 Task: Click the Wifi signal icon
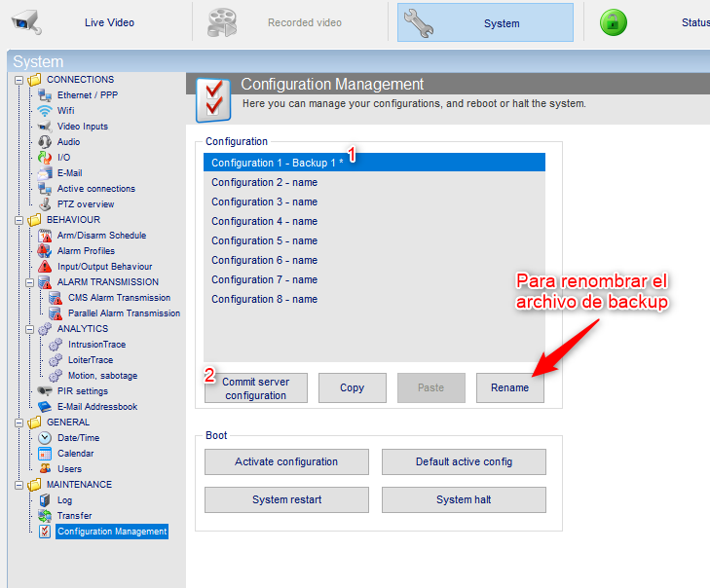[x=45, y=111]
